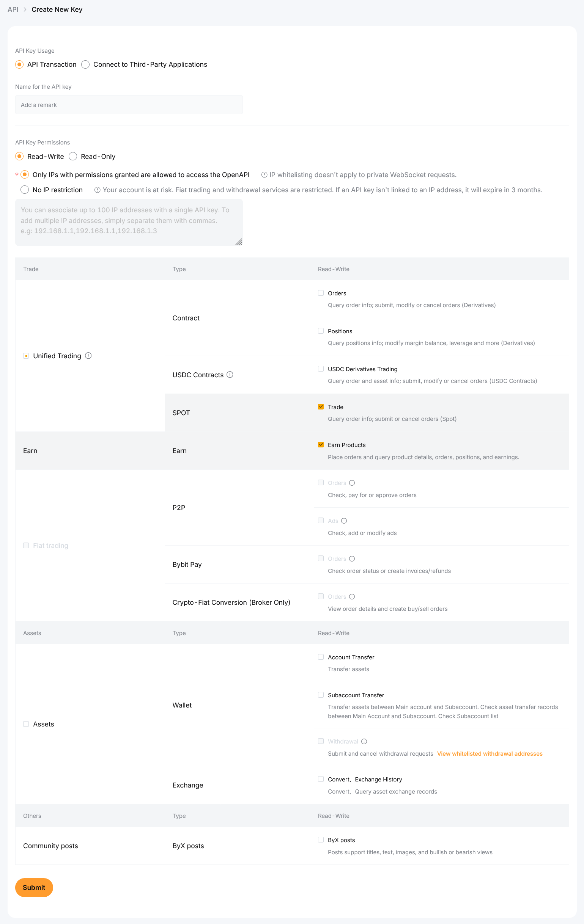The width and height of the screenshot is (584, 924).
Task: Click info icon next to P2P Ads
Action: [344, 521]
